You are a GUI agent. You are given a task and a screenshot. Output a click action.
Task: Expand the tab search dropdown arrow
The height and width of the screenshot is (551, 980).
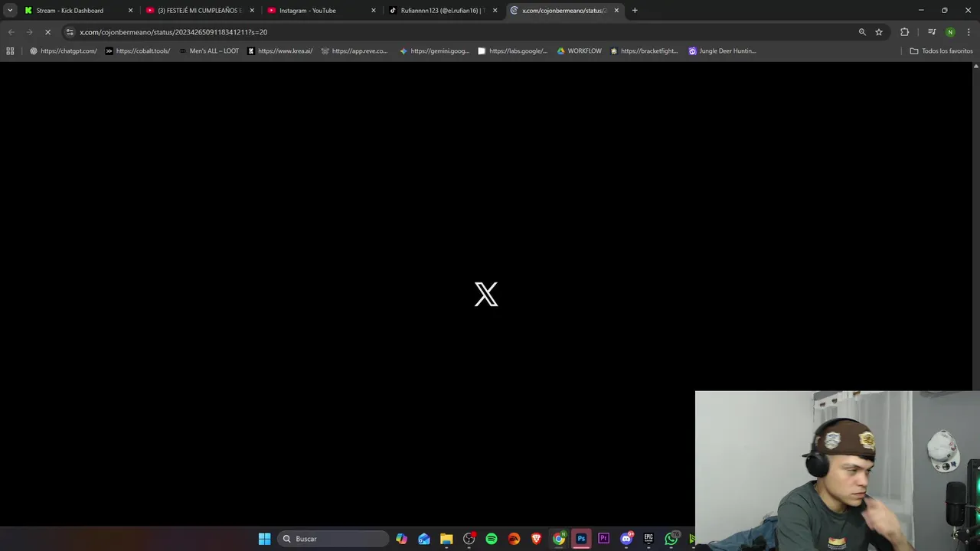coord(10,11)
